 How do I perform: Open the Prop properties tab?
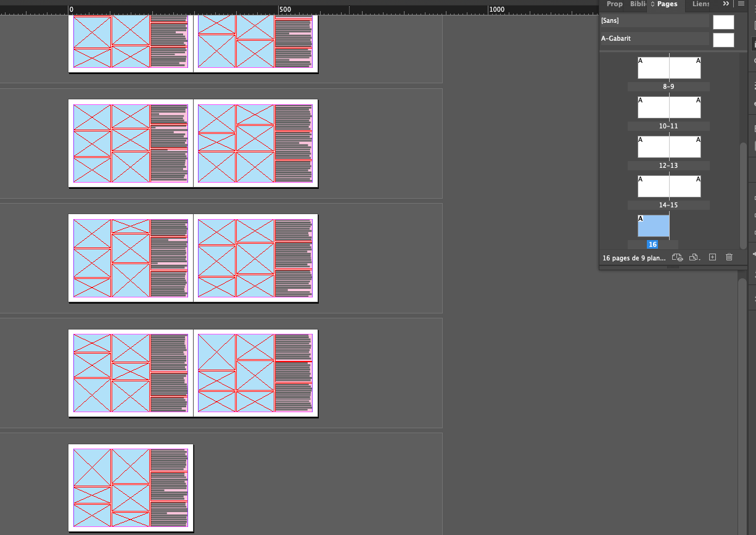[x=614, y=4]
